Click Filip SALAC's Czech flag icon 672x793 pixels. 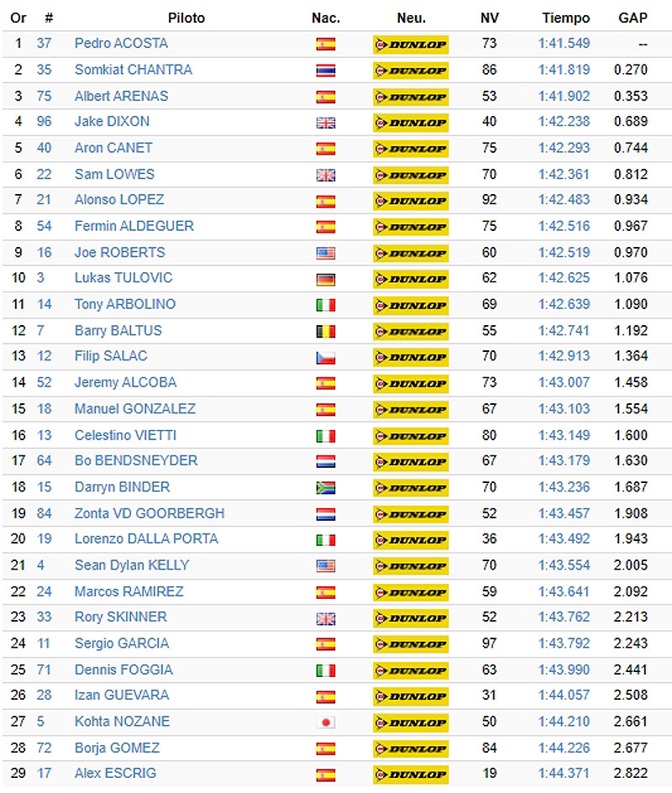pos(326,357)
